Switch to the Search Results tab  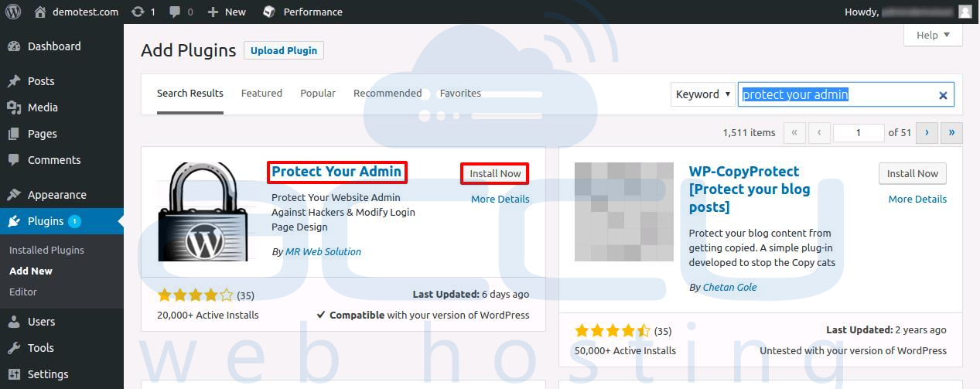click(190, 94)
